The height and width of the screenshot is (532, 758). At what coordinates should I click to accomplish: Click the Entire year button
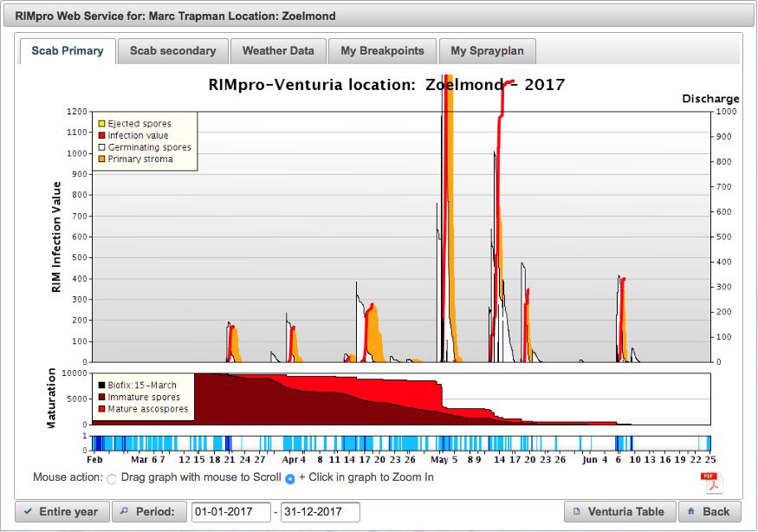pyautogui.click(x=62, y=512)
